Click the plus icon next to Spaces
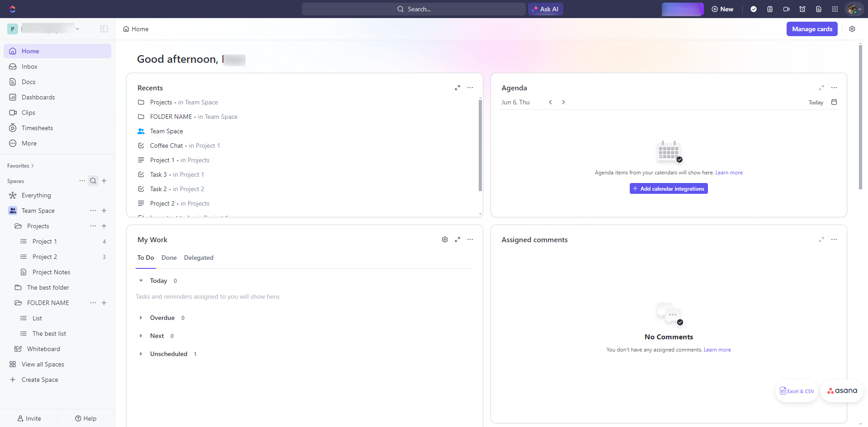The height and width of the screenshot is (427, 868). [x=104, y=181]
